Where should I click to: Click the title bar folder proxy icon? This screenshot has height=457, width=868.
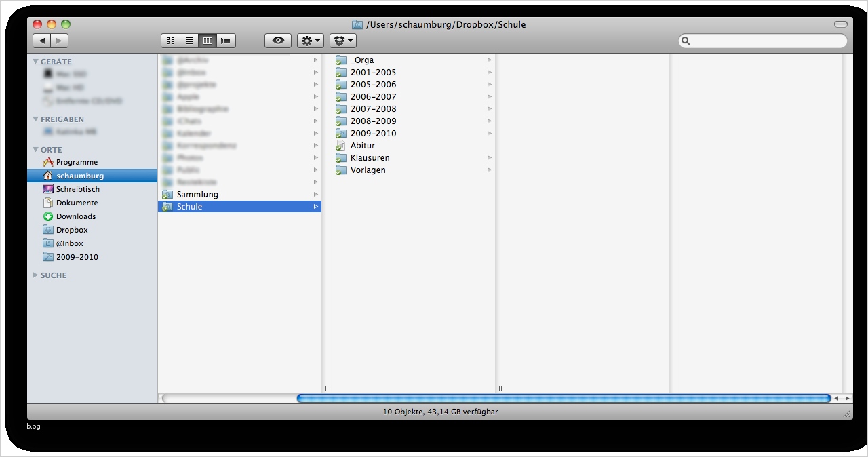coord(357,24)
